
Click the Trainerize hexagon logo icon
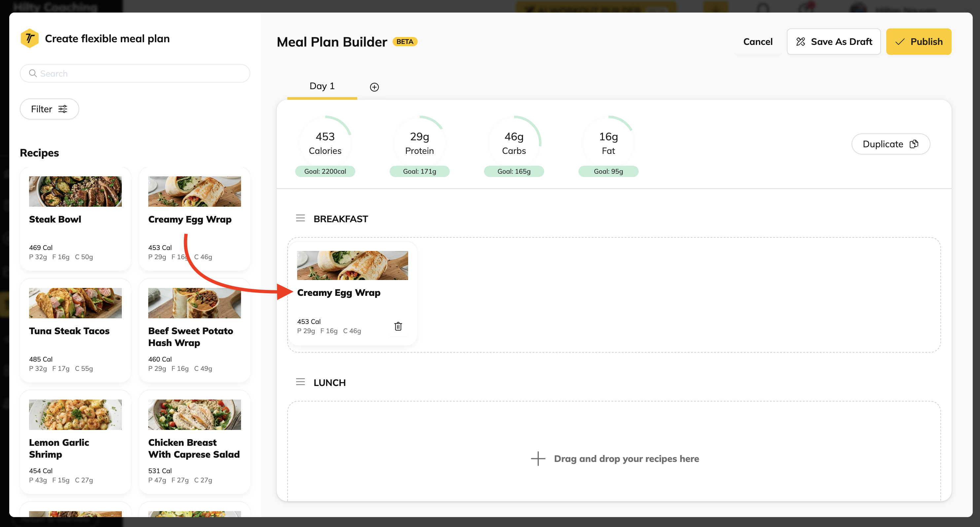click(x=30, y=38)
